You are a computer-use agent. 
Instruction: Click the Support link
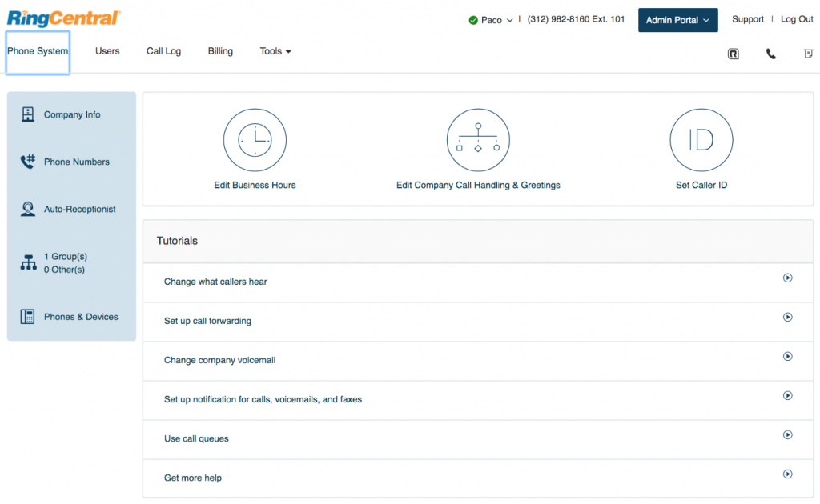point(748,19)
